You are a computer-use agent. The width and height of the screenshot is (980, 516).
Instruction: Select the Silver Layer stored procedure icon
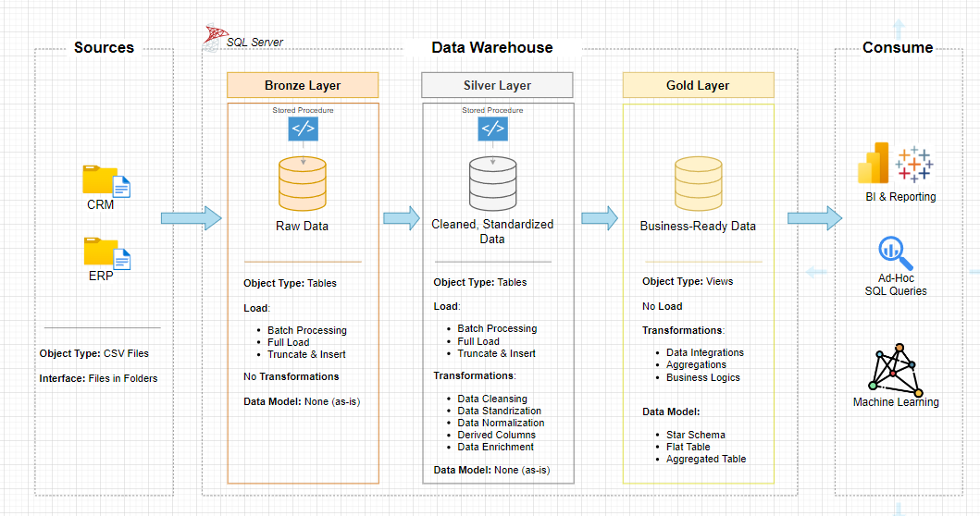coord(492,129)
